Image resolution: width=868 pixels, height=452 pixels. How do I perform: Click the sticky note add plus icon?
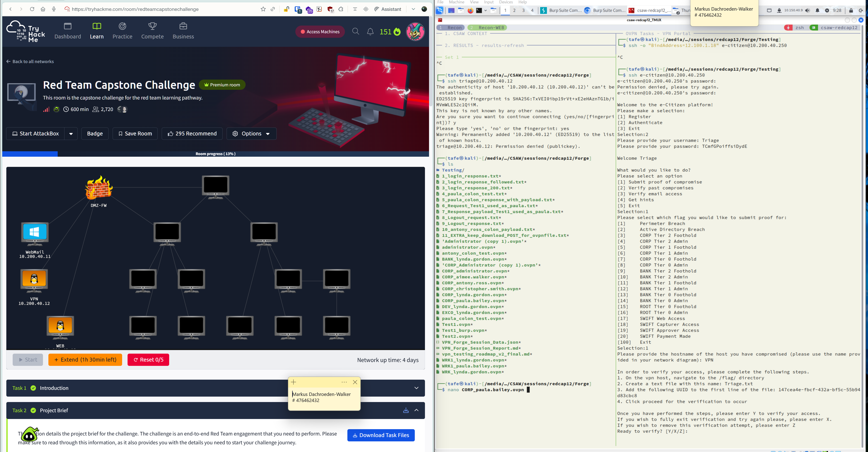[294, 382]
